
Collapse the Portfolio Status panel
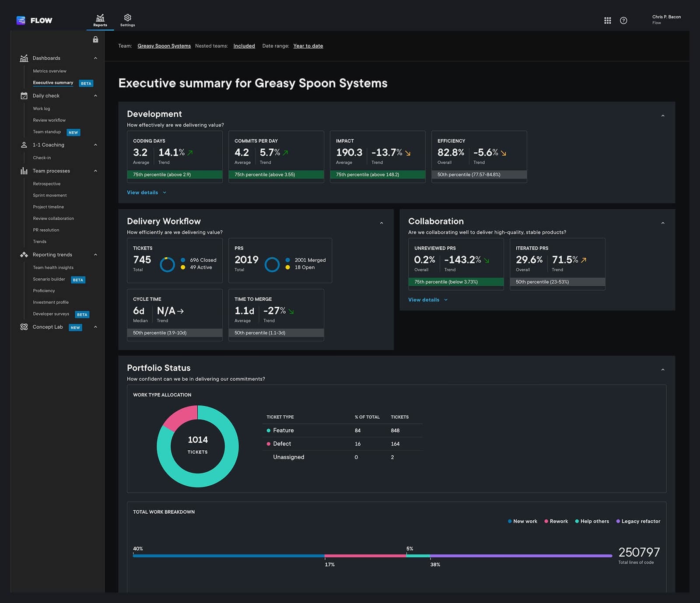[663, 370]
